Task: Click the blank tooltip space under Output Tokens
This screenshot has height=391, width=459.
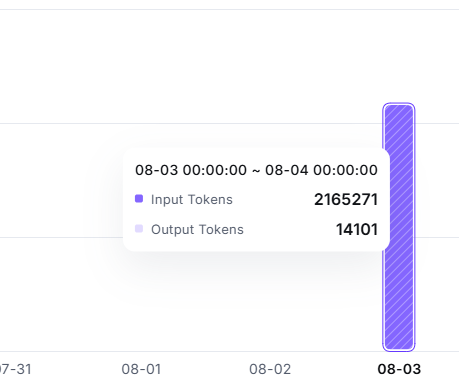Action: (256, 244)
